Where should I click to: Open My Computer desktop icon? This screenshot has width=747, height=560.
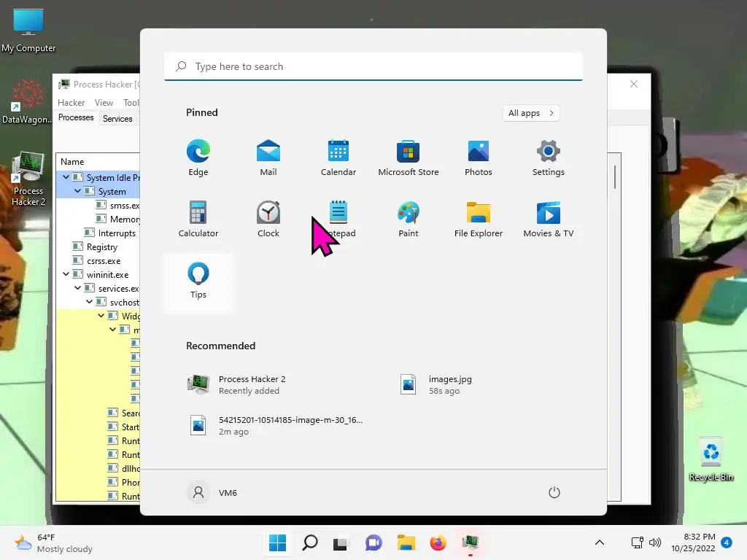pyautogui.click(x=28, y=31)
